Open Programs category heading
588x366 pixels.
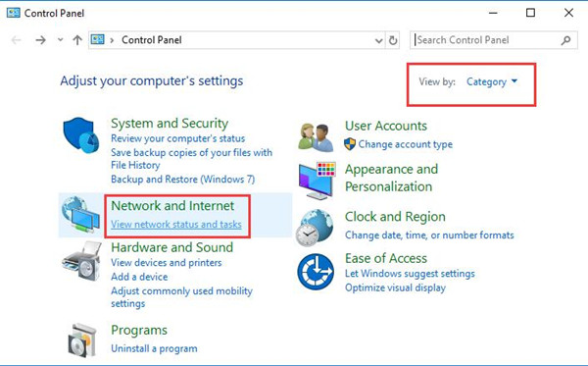(139, 331)
